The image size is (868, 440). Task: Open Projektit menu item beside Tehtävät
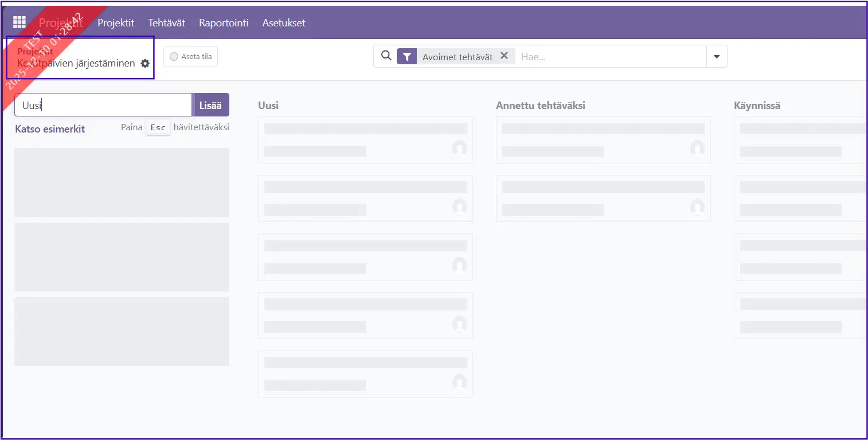tap(116, 23)
